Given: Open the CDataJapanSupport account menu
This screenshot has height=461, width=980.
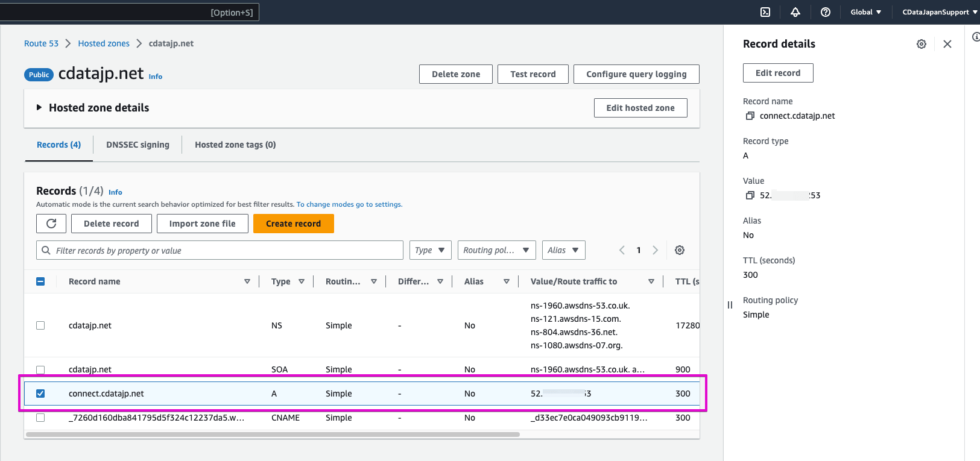Looking at the screenshot, I should pyautogui.click(x=940, y=12).
